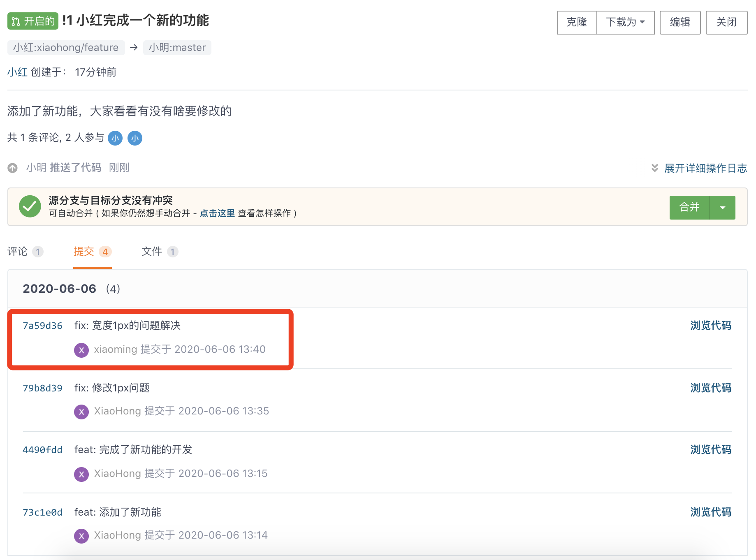Click the green no-conflict checkmark icon
The height and width of the screenshot is (560, 756).
click(30, 206)
